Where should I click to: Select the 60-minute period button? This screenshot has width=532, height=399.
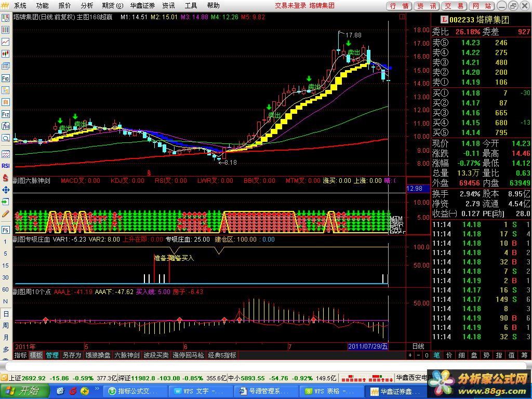(x=5, y=289)
